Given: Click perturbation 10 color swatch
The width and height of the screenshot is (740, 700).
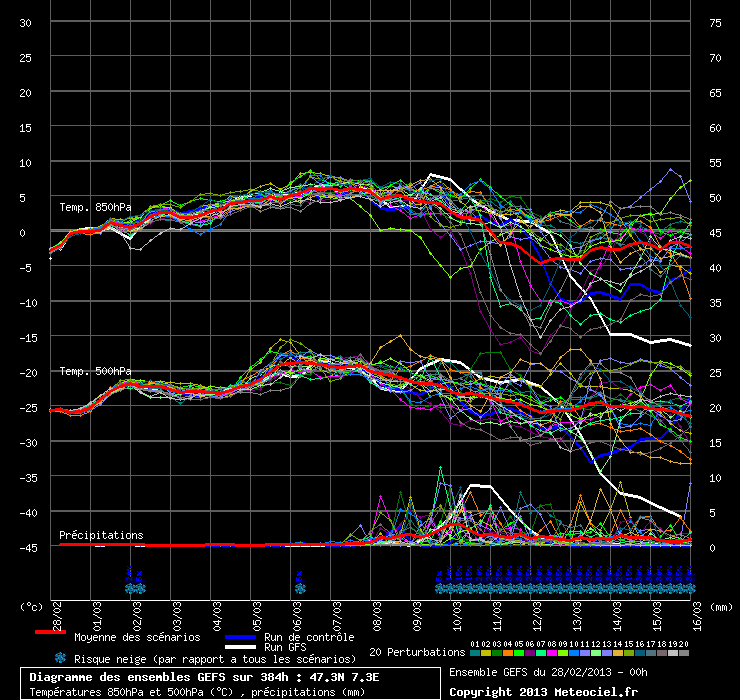Looking at the screenshot, I should [x=574, y=653].
